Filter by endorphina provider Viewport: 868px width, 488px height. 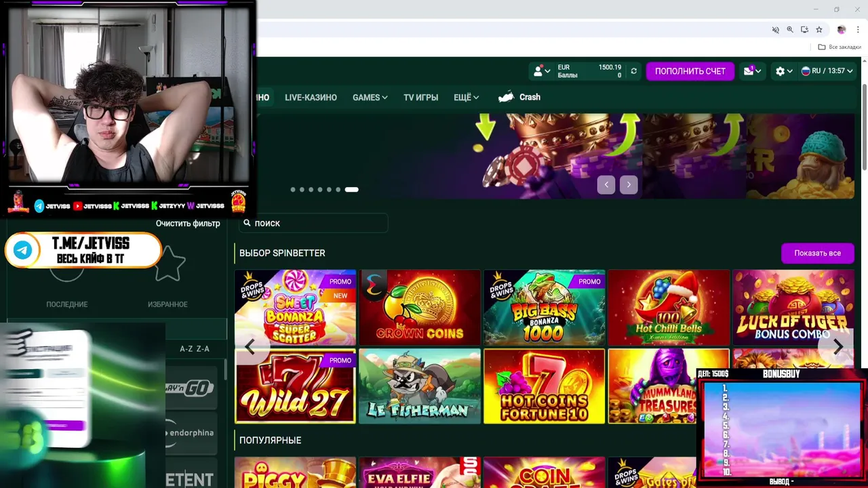click(x=191, y=432)
